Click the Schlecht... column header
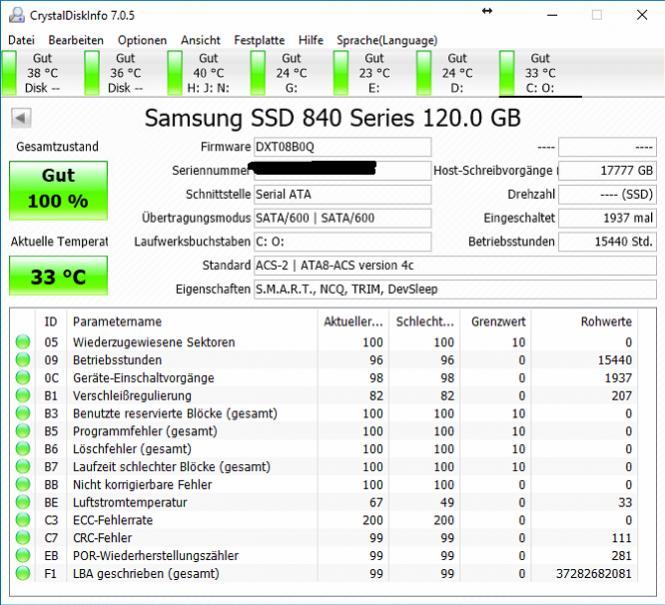Screen dimensions: 665x605 (425, 322)
